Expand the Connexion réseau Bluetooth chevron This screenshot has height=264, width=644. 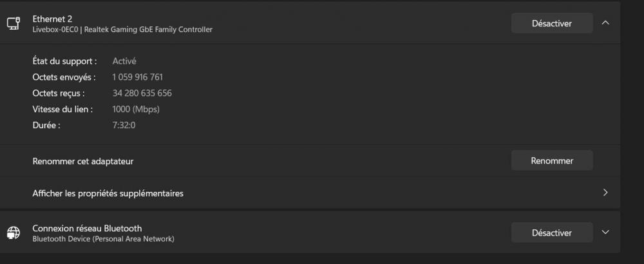pyautogui.click(x=605, y=232)
